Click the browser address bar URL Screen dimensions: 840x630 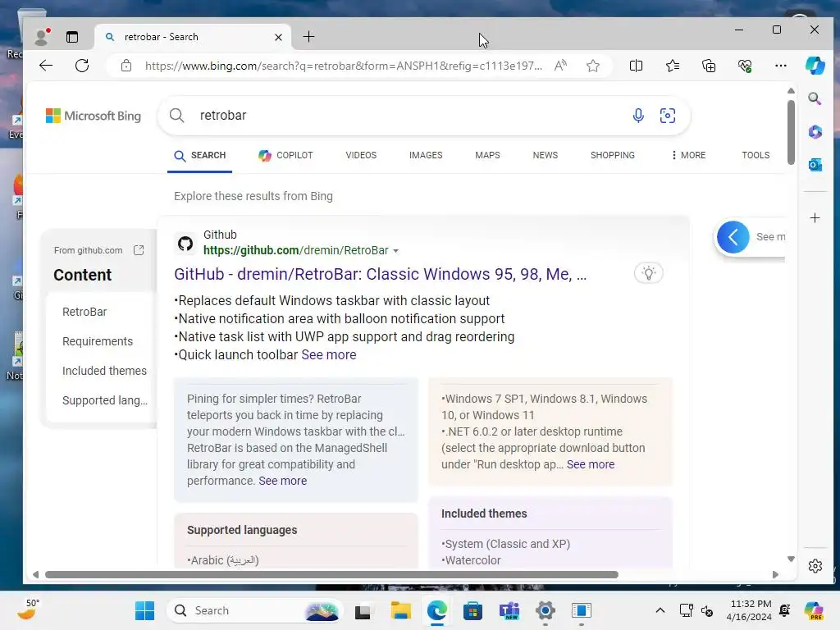click(x=343, y=66)
